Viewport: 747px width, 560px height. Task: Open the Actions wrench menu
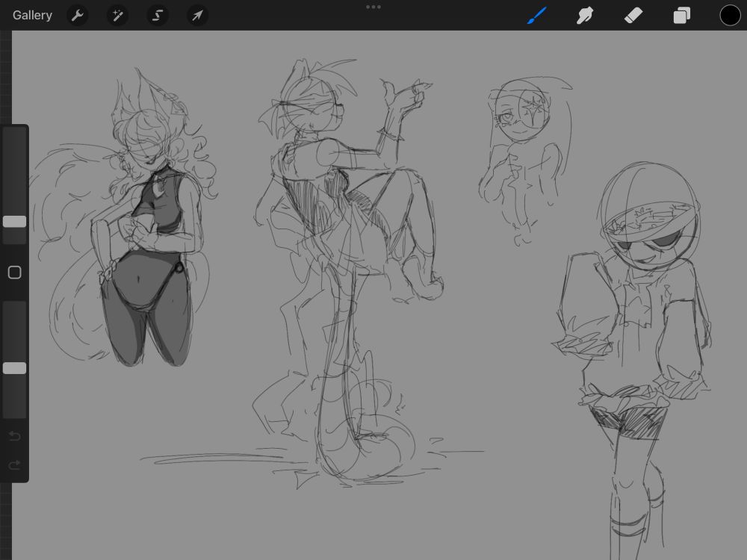(78, 15)
